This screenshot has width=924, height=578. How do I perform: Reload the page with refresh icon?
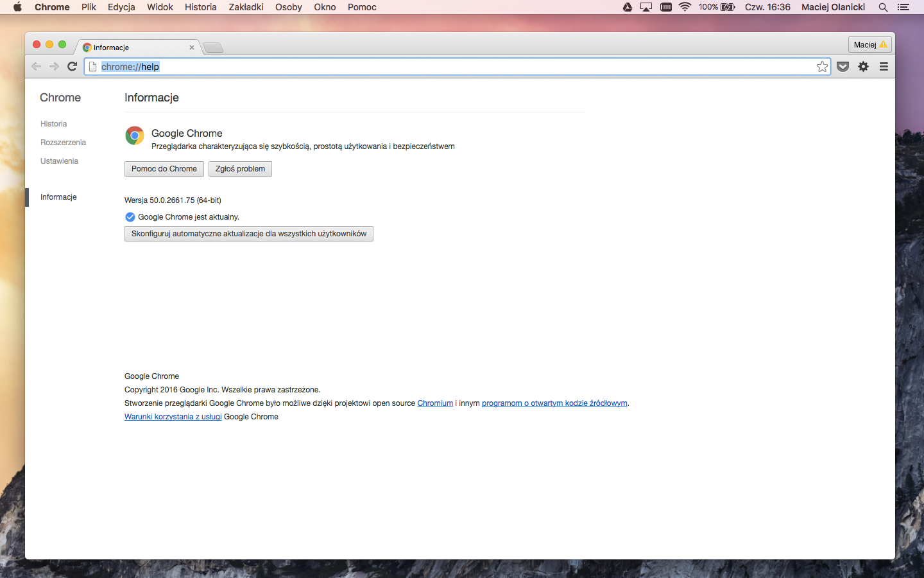pyautogui.click(x=73, y=66)
